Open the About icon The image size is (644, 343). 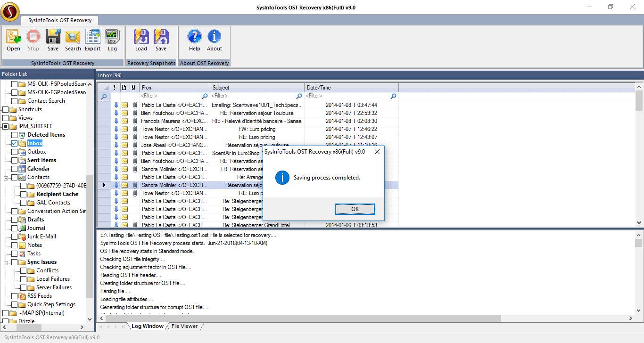click(215, 40)
